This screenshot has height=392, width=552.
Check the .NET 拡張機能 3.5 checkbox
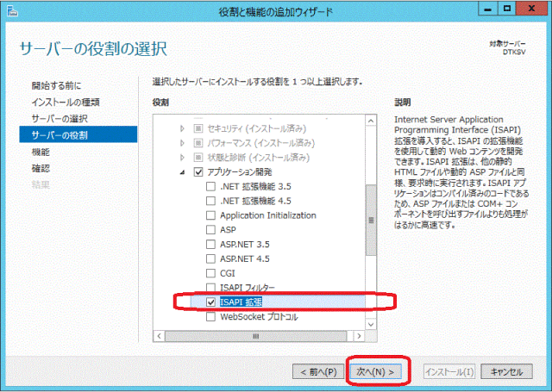pyautogui.click(x=210, y=186)
